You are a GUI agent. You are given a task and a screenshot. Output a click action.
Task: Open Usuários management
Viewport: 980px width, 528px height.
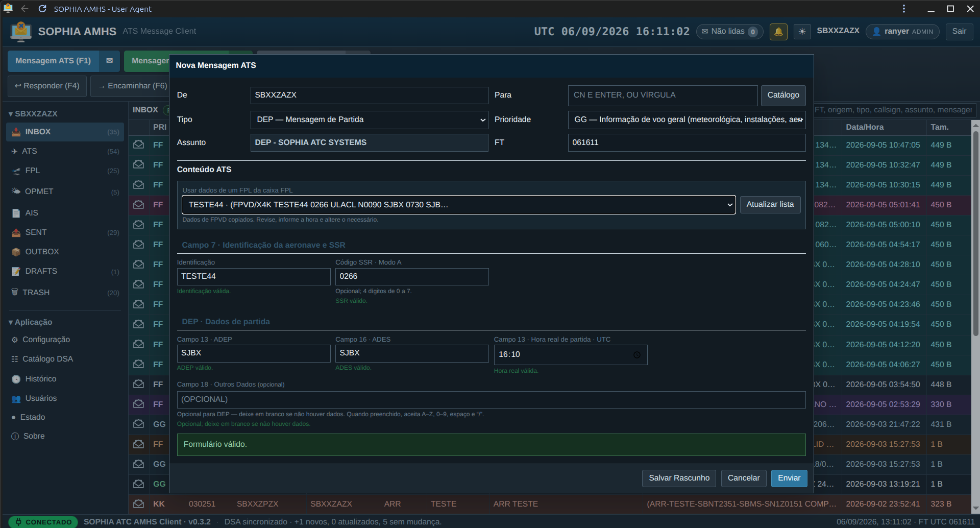[x=65, y=398]
